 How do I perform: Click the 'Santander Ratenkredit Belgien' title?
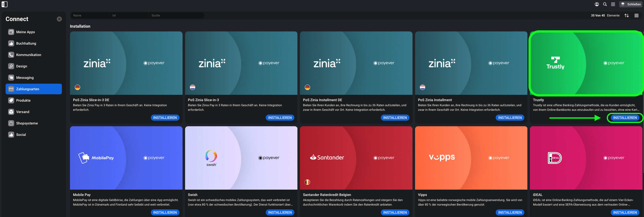coord(327,195)
